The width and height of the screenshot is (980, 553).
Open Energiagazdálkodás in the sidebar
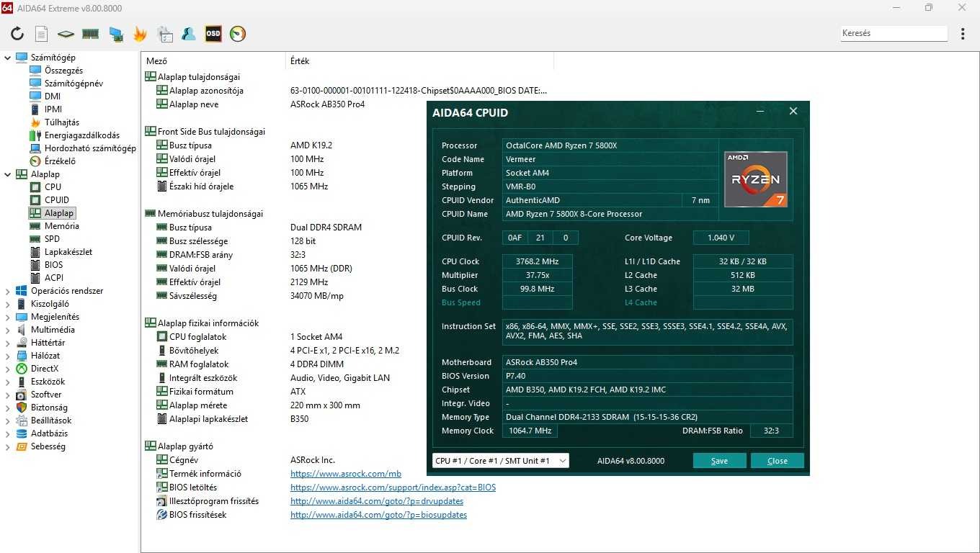(82, 135)
